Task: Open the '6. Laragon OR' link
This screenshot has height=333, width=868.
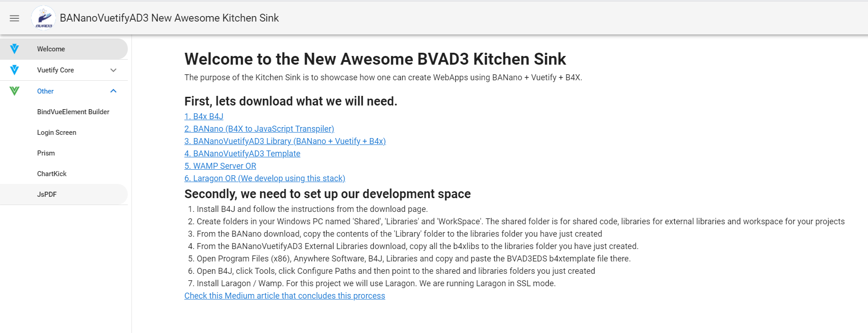Action: [x=265, y=178]
